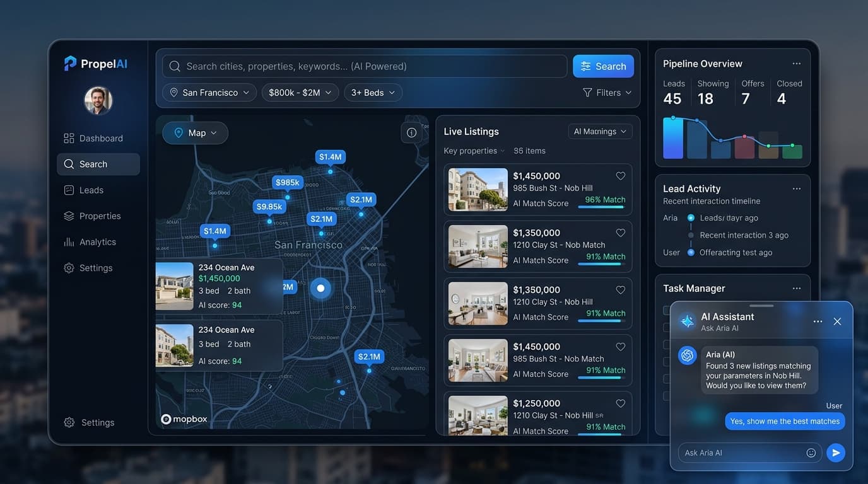
Task: Favorite the listing with 96% Match
Action: (x=621, y=176)
